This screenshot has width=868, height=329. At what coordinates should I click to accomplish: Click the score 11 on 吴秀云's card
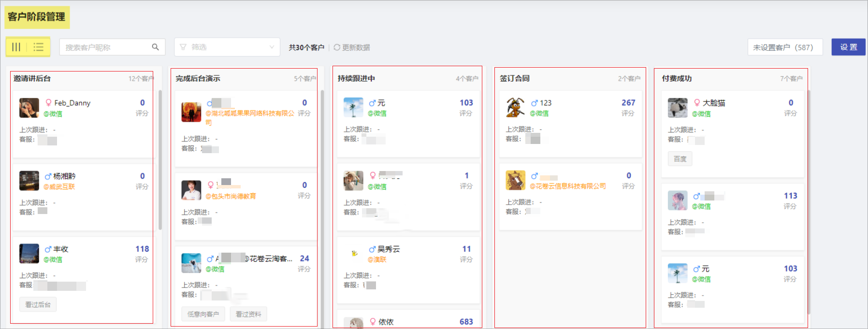[x=466, y=249]
